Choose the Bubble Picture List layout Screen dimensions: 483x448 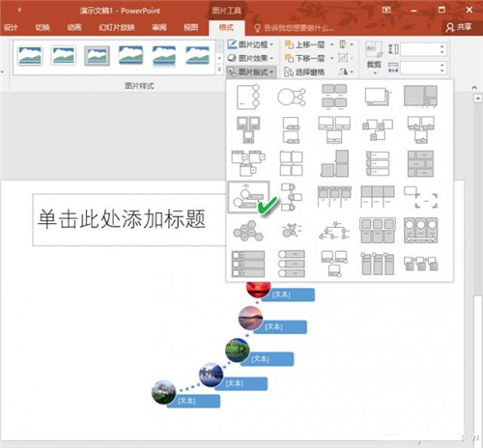click(x=292, y=231)
